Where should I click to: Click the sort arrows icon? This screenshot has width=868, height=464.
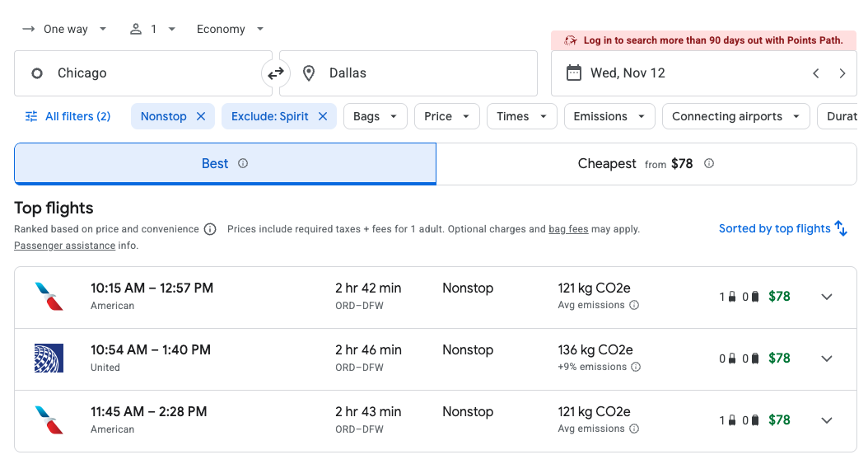(841, 228)
